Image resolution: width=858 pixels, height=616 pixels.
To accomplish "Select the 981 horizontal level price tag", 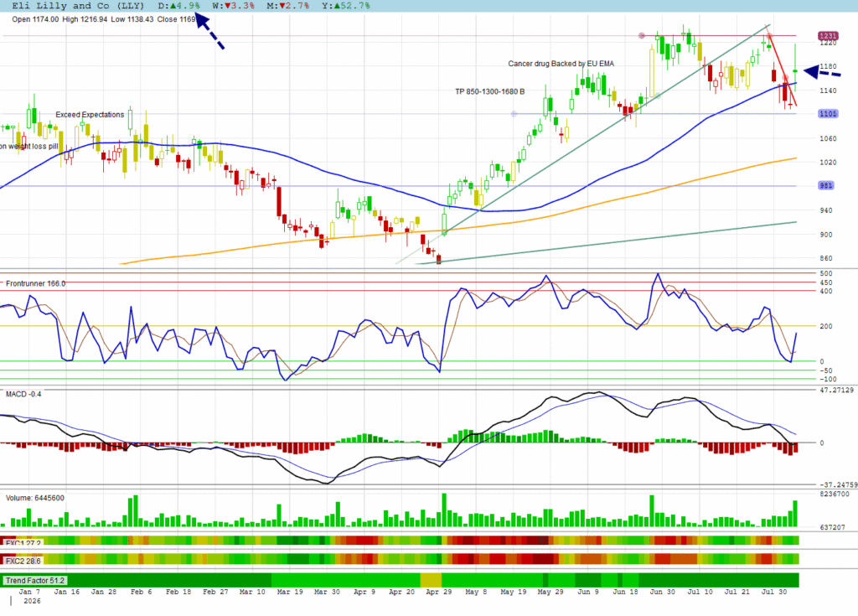I will click(825, 185).
